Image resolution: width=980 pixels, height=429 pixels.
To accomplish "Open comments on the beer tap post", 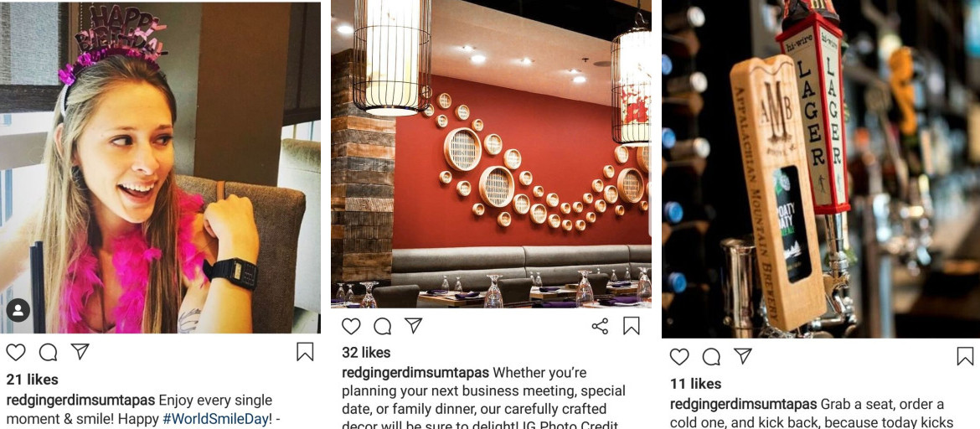I will [711, 356].
